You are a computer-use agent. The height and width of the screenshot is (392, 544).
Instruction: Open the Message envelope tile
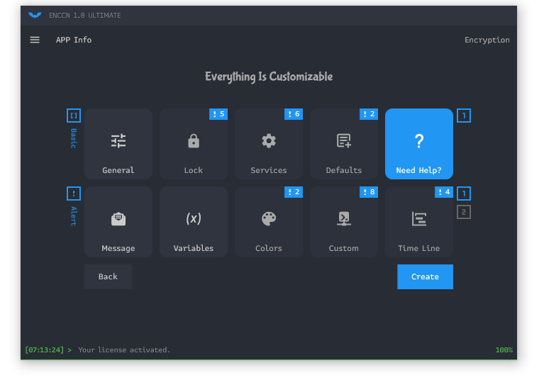(118, 222)
